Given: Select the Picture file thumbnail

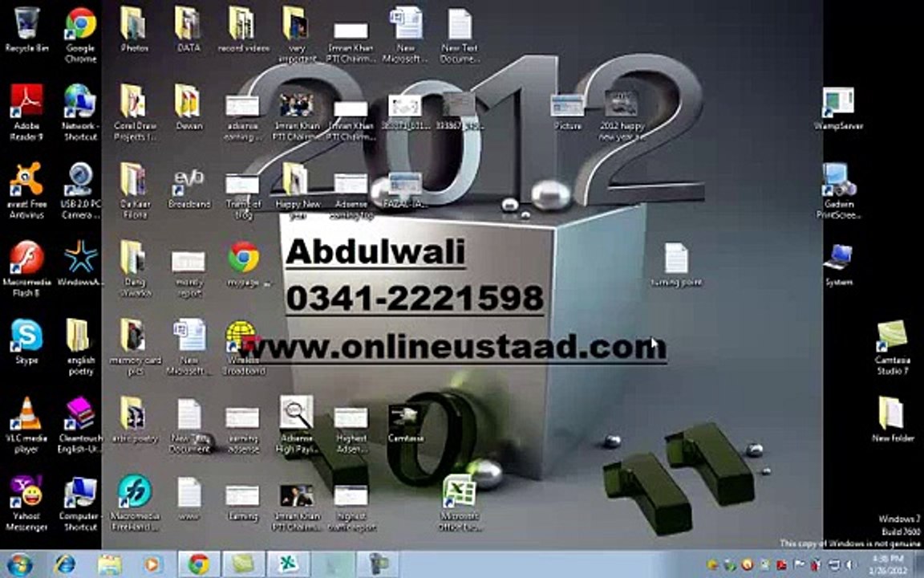Looking at the screenshot, I should click(x=568, y=110).
